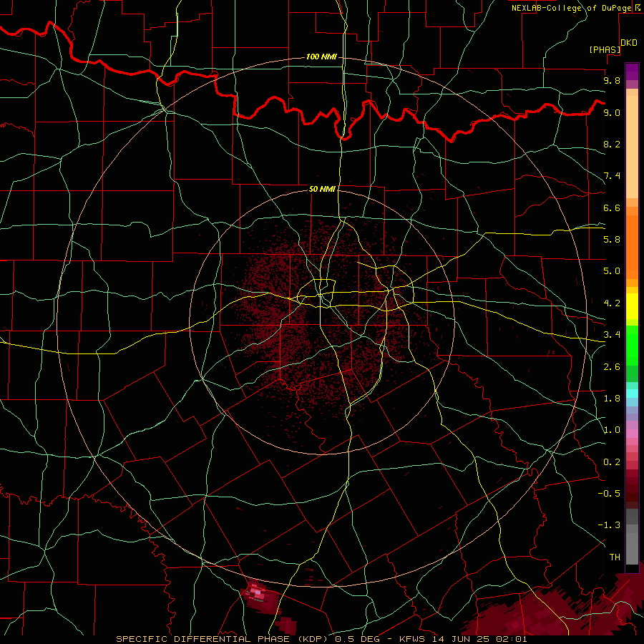Click the 6.6 scale value
Screen dimensions: 644x644
tap(612, 208)
